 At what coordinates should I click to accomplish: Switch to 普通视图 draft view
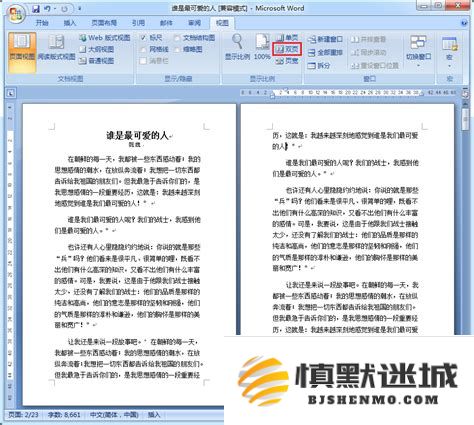[97, 61]
